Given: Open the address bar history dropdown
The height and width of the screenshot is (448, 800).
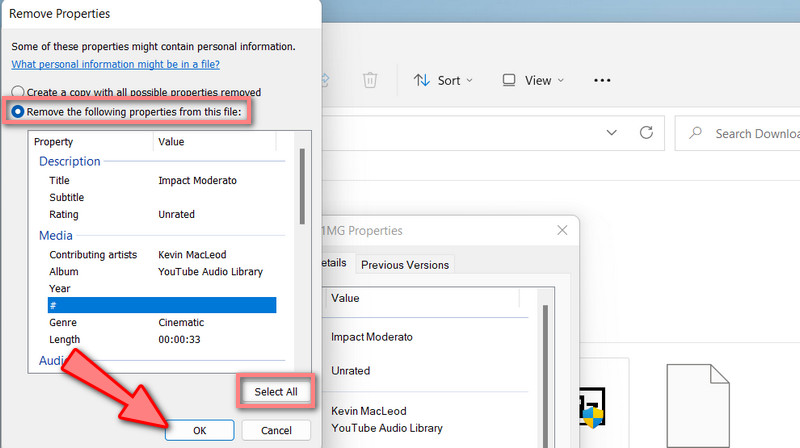Looking at the screenshot, I should click(x=610, y=133).
